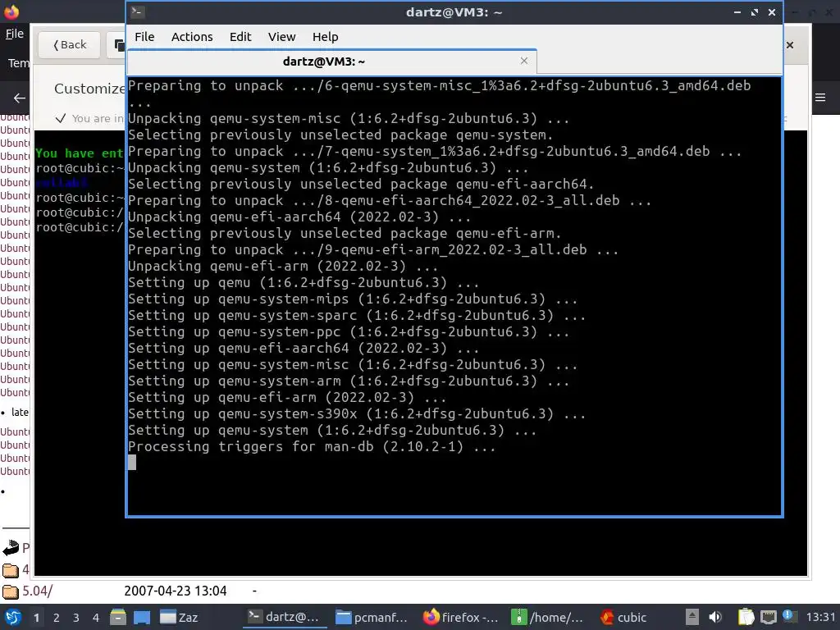
Task: Switch to the /home/ archive taskbar entry
Action: click(547, 617)
